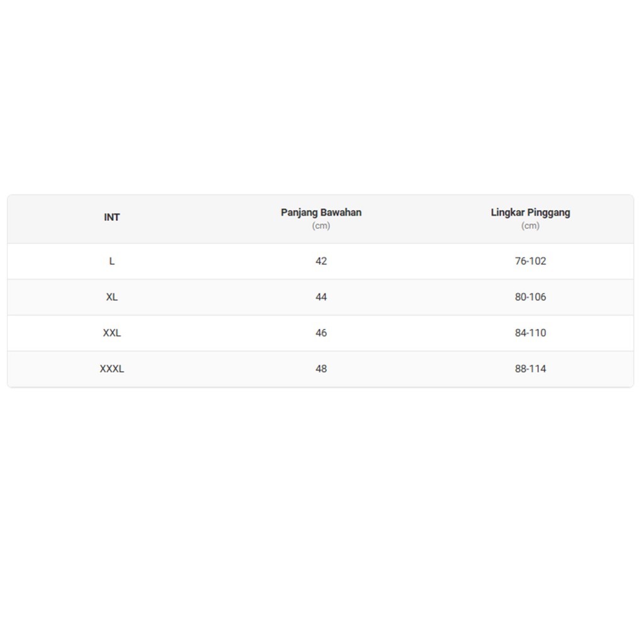Click the 42 length value
Screen dimensions: 644x644
[x=321, y=261]
